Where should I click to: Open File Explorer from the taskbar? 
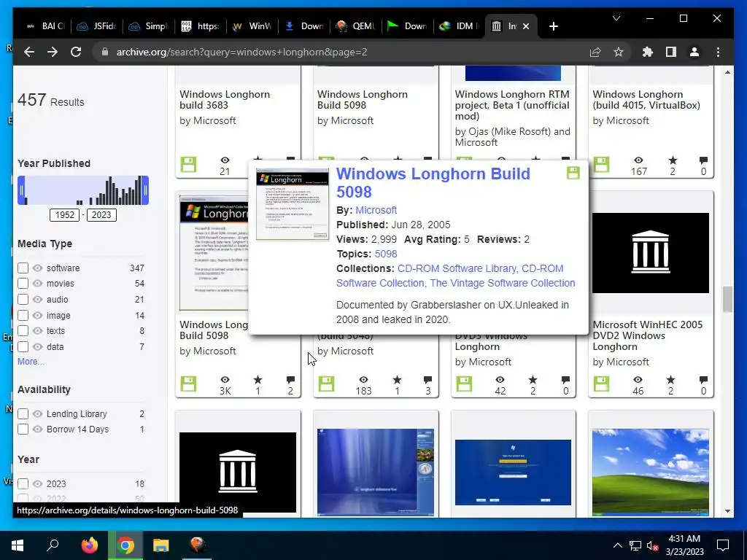pos(161,545)
